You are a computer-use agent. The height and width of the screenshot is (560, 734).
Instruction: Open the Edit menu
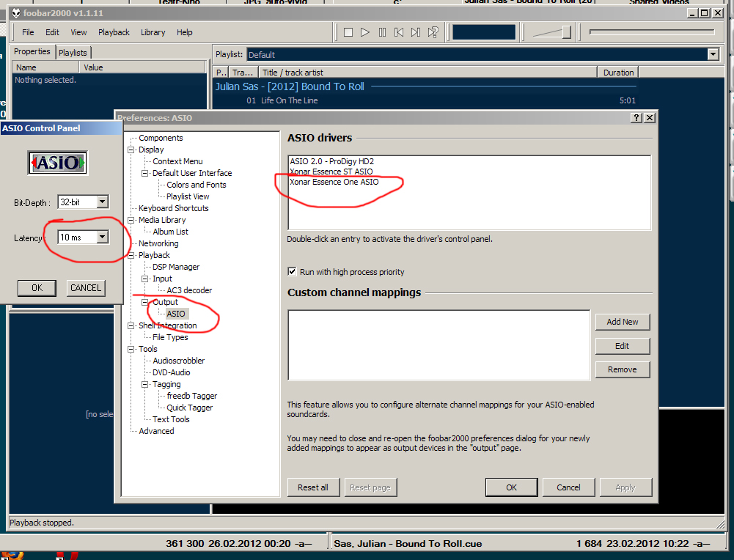(53, 32)
